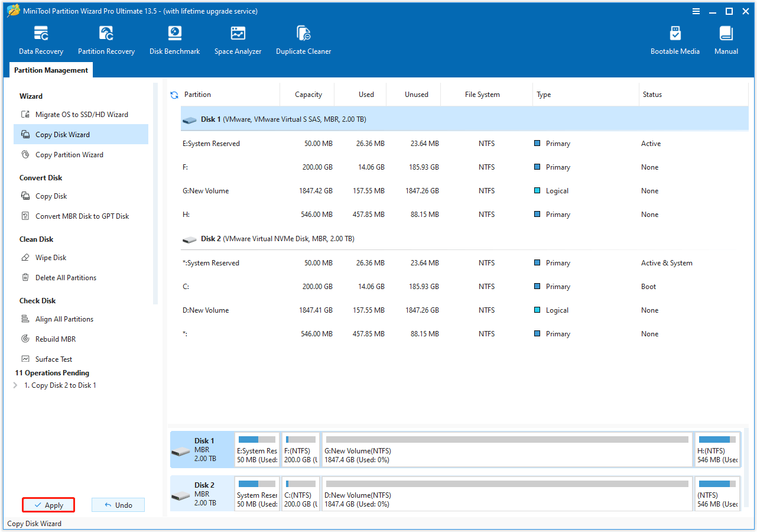The height and width of the screenshot is (532, 757).
Task: Apply the 11 pending operations
Action: pos(48,505)
